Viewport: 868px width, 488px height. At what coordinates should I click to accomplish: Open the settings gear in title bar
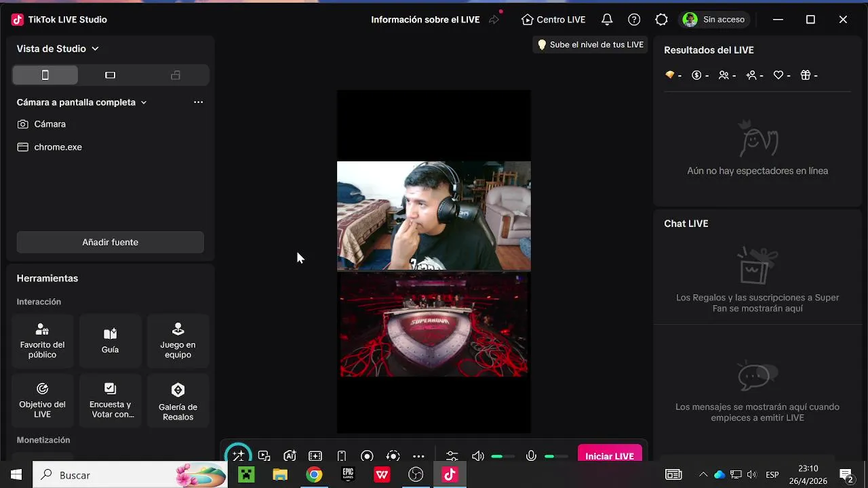click(661, 20)
